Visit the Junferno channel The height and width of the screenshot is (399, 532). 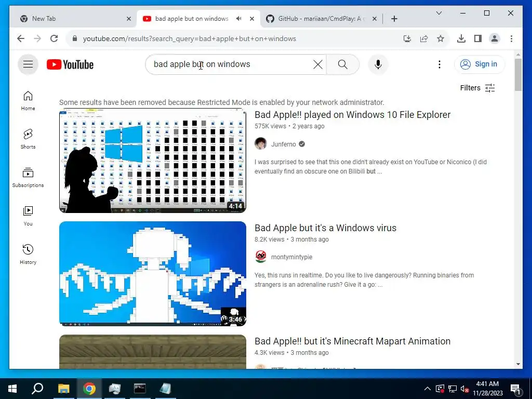(x=283, y=144)
